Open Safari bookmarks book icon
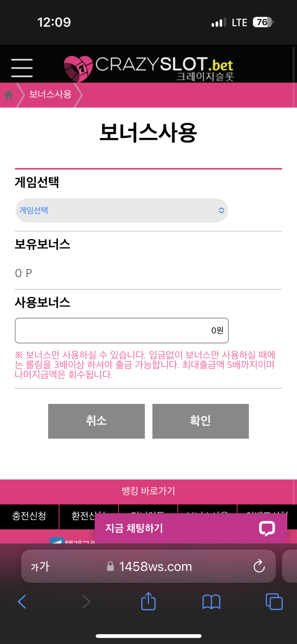Image resolution: width=297 pixels, height=644 pixels. click(x=211, y=602)
